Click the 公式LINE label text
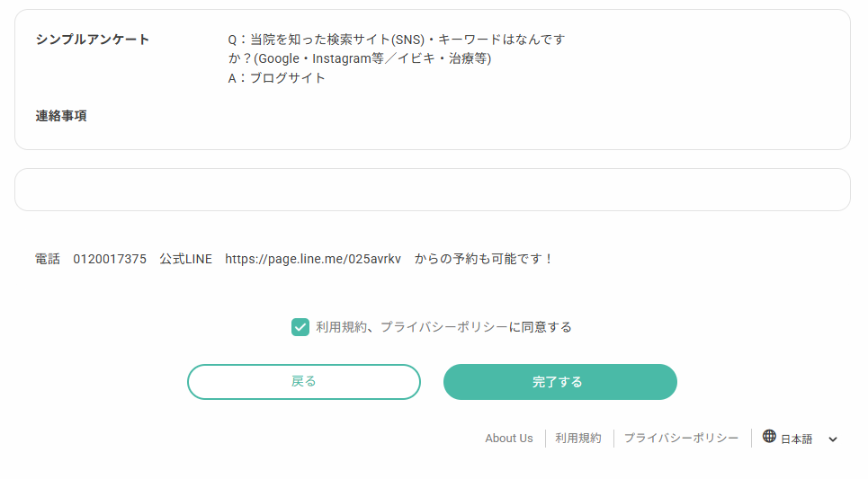 click(x=186, y=259)
